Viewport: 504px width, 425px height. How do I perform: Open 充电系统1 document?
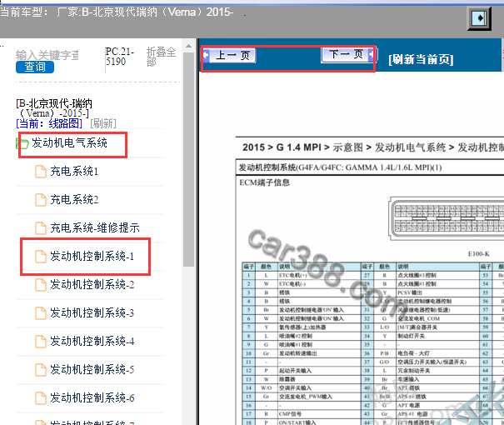74,172
